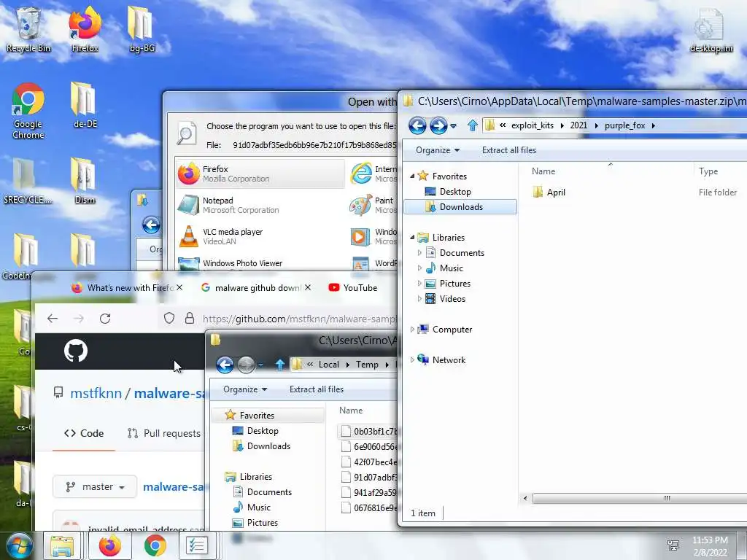This screenshot has width=747, height=560.
Task: Select Downloads in purple_fox Favorites
Action: [461, 207]
